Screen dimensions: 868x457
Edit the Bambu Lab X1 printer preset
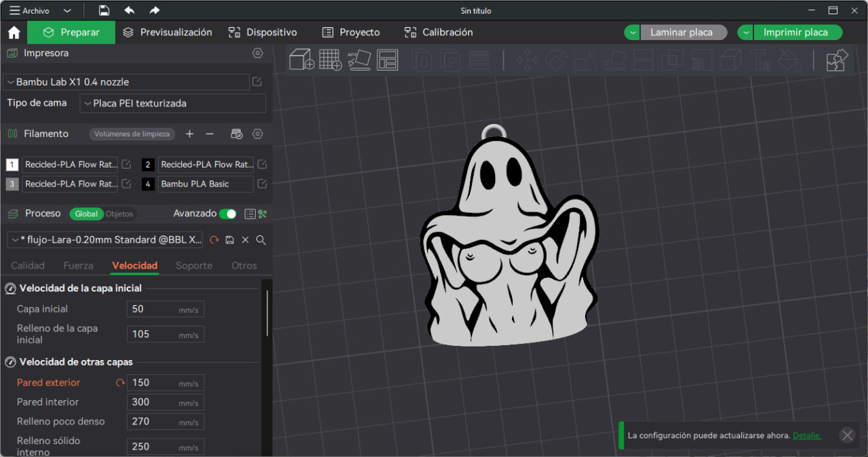tap(258, 82)
